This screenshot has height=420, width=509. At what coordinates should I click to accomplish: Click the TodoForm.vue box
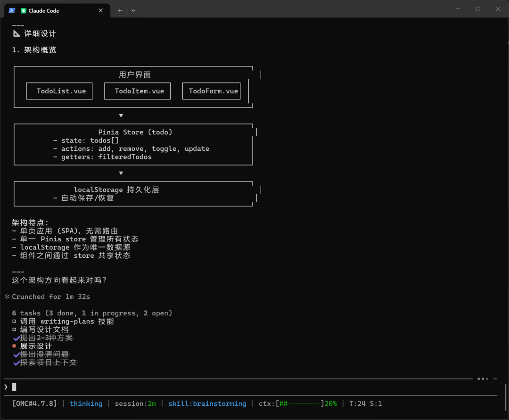click(212, 91)
